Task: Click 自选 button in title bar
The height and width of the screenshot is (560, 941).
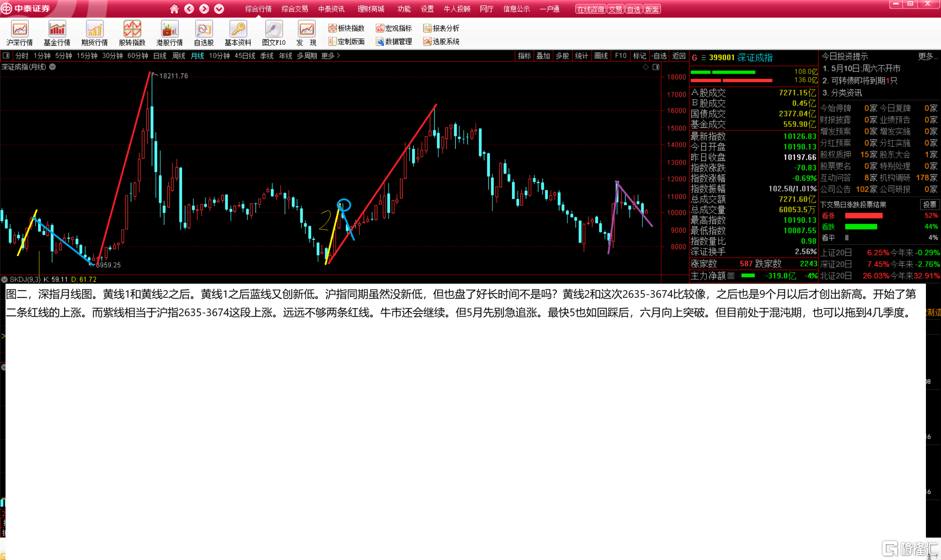Action: (634, 10)
